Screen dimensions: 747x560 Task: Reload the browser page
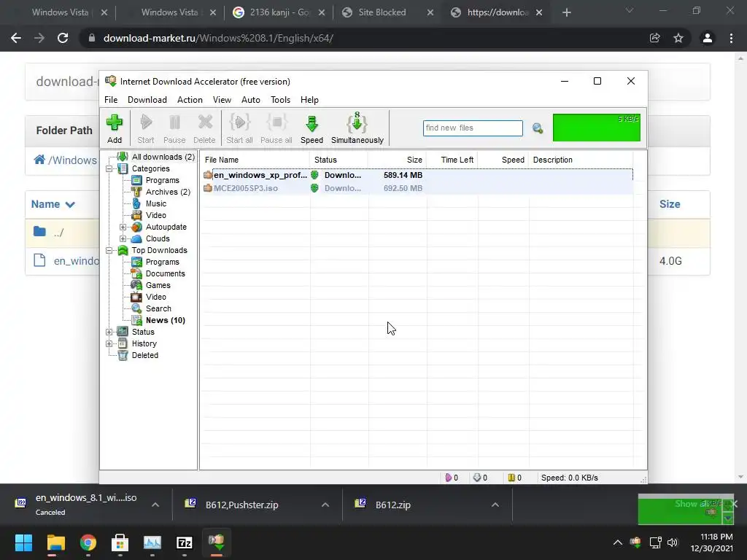click(x=63, y=38)
